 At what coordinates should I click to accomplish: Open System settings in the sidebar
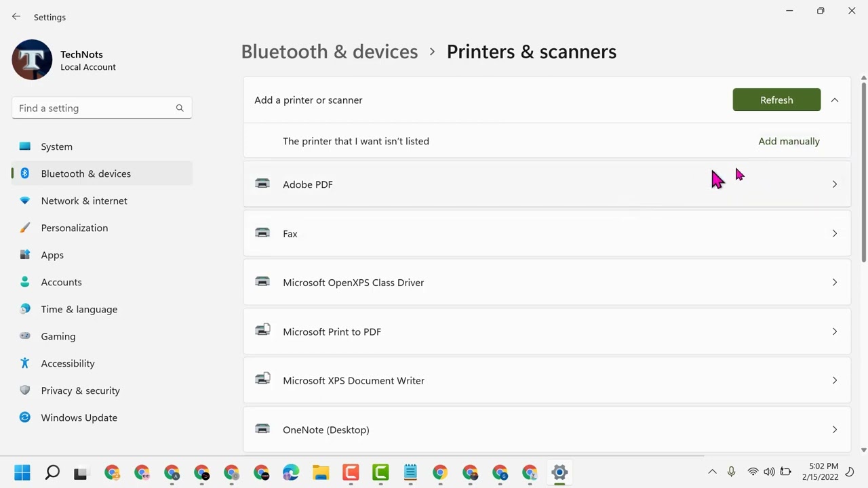pos(102,146)
